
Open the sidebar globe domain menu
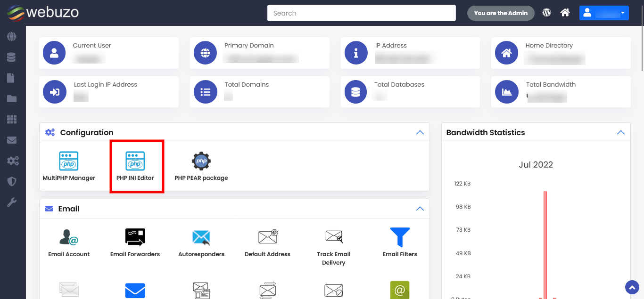[x=12, y=36]
